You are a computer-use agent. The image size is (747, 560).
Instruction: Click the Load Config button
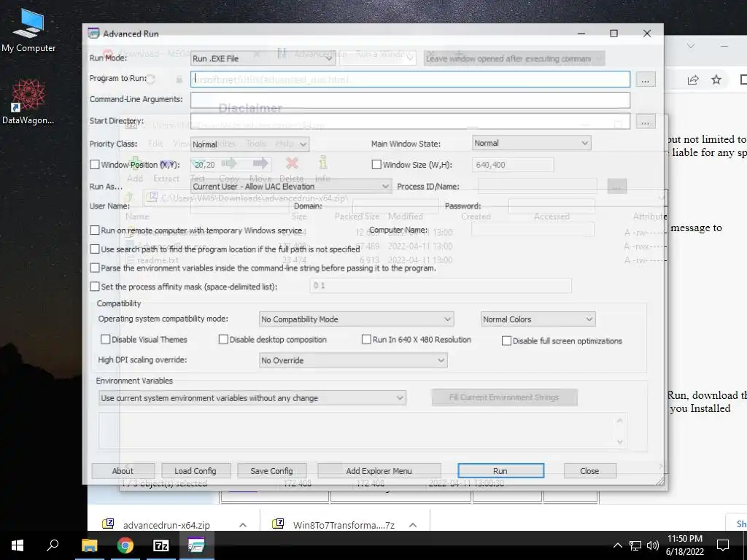[196, 470]
